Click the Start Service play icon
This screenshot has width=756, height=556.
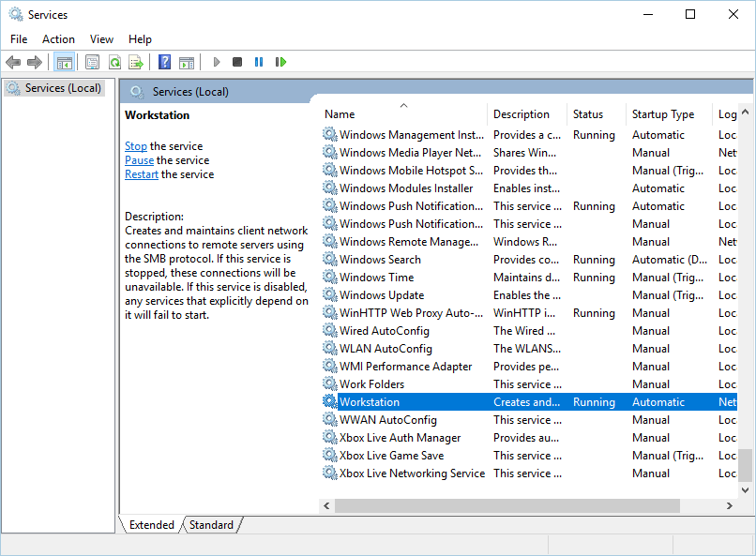[217, 62]
